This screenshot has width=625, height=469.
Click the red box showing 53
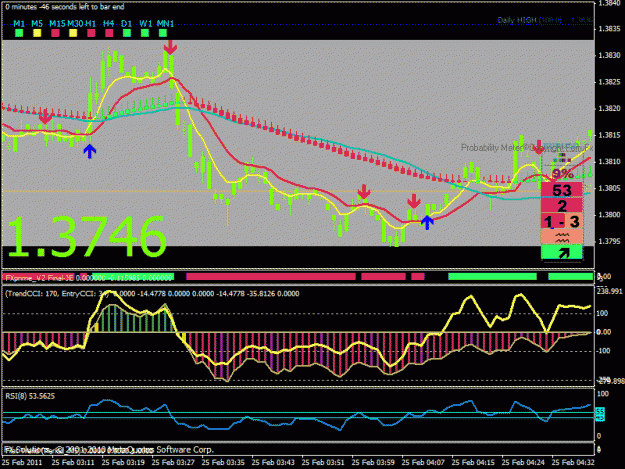click(x=562, y=190)
